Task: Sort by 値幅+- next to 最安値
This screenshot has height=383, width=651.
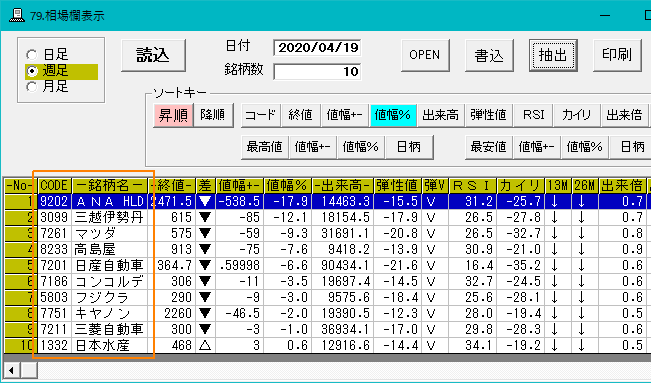Action: click(x=537, y=147)
